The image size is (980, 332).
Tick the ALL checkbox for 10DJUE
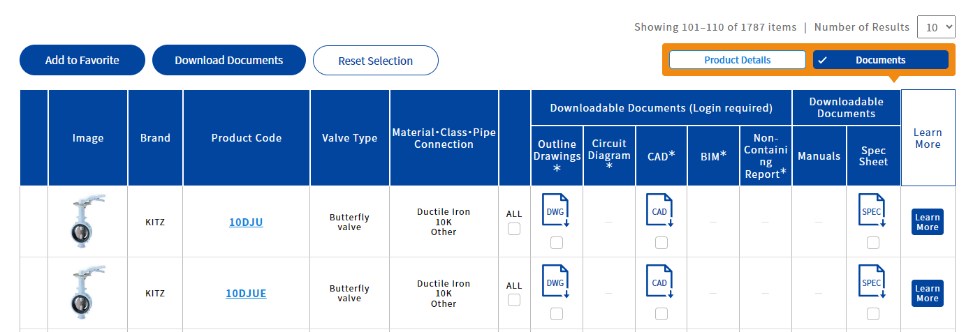514,300
